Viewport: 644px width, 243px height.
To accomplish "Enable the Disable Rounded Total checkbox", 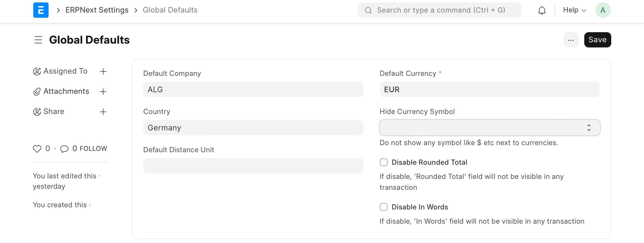I will [x=383, y=162].
